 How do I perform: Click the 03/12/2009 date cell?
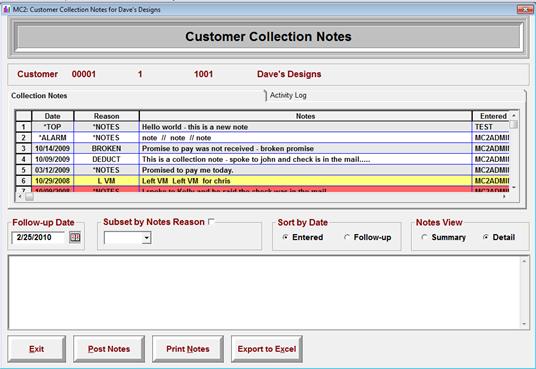click(x=53, y=170)
